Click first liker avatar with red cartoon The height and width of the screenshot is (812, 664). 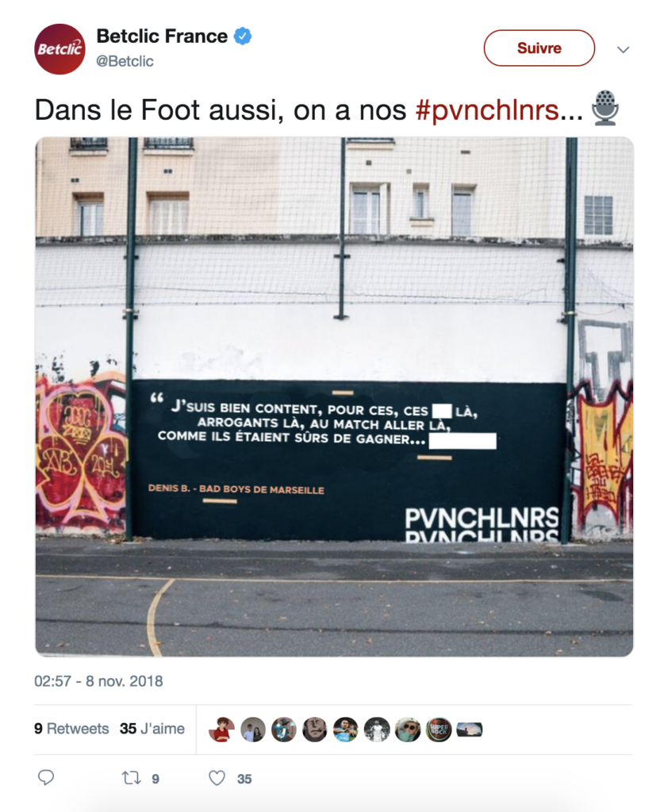pyautogui.click(x=221, y=730)
